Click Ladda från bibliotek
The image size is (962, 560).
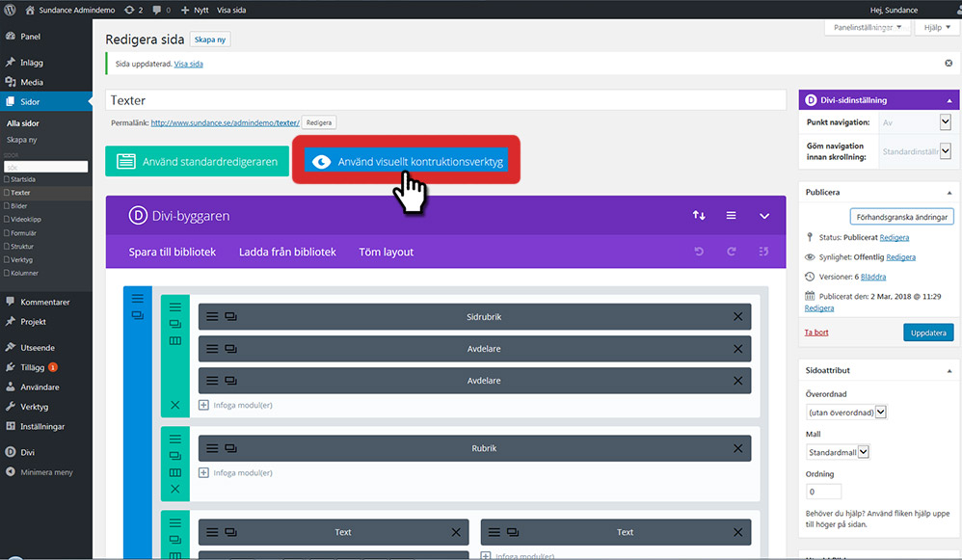[x=288, y=253]
